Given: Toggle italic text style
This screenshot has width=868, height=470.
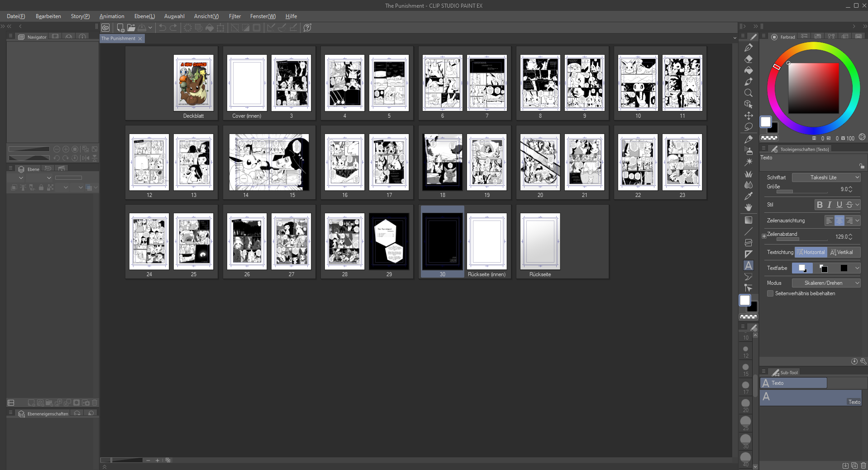Looking at the screenshot, I should [x=830, y=205].
